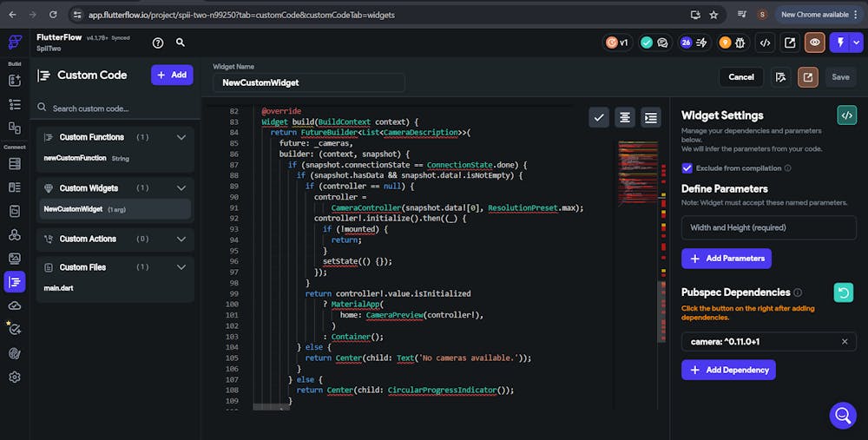Click the Widget Name input field
Image resolution: width=868 pixels, height=440 pixels.
pyautogui.click(x=308, y=82)
